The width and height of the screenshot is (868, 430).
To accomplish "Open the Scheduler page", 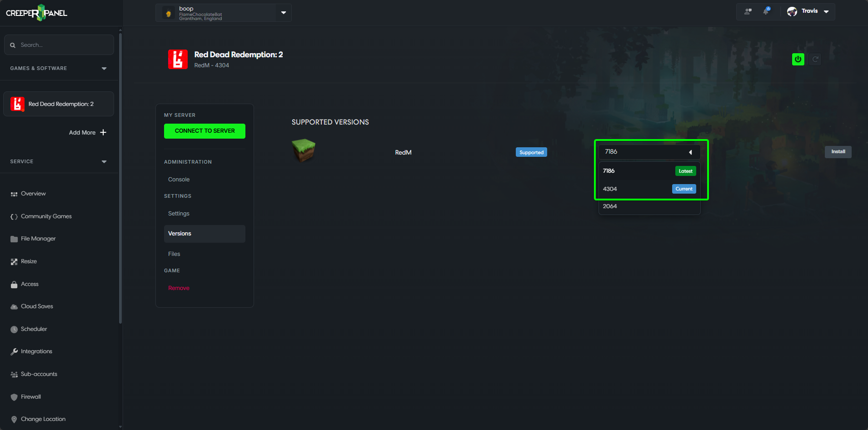I will click(34, 329).
